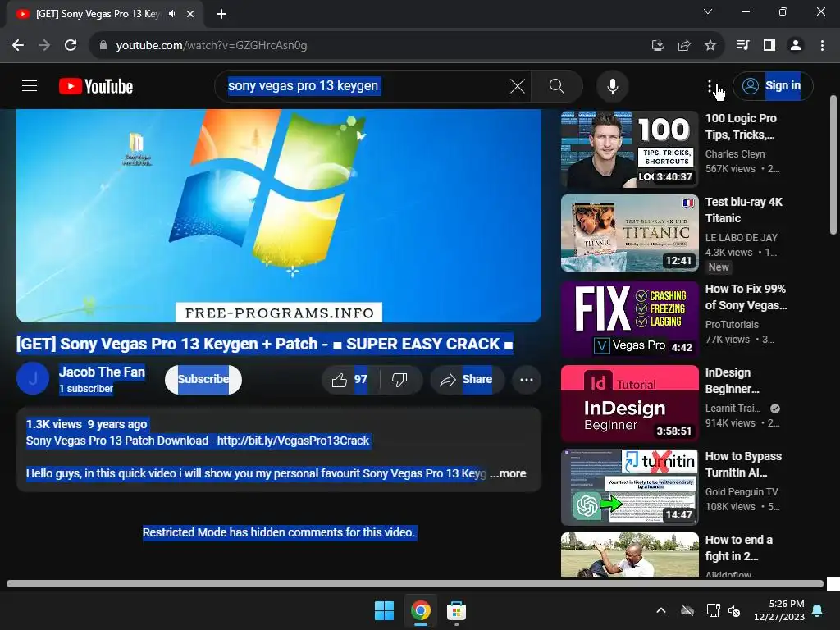Click the video title text
This screenshot has width=840, height=630.
click(x=265, y=344)
